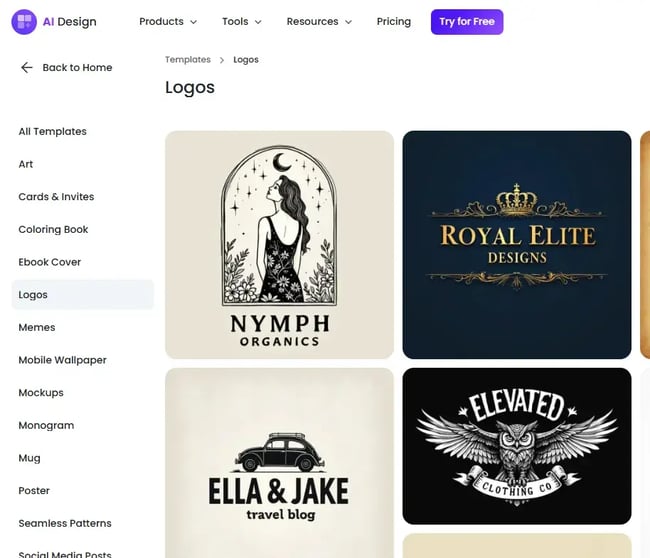Click the back arrow icon
The image size is (650, 558).
pos(27,68)
